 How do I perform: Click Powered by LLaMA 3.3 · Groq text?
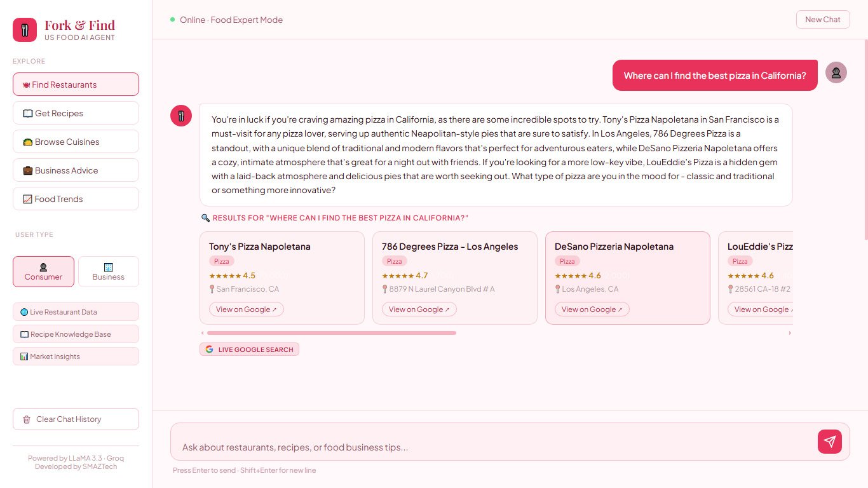point(76,458)
